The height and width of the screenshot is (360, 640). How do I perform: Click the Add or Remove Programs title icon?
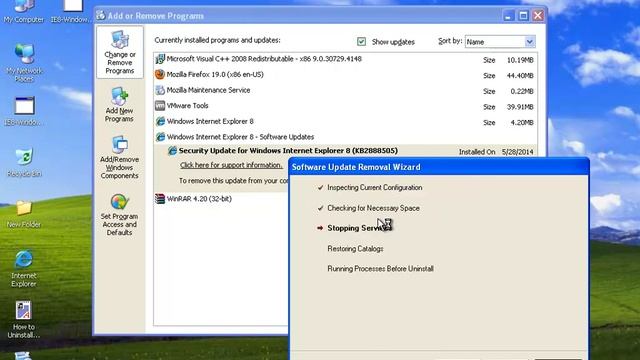pos(100,16)
